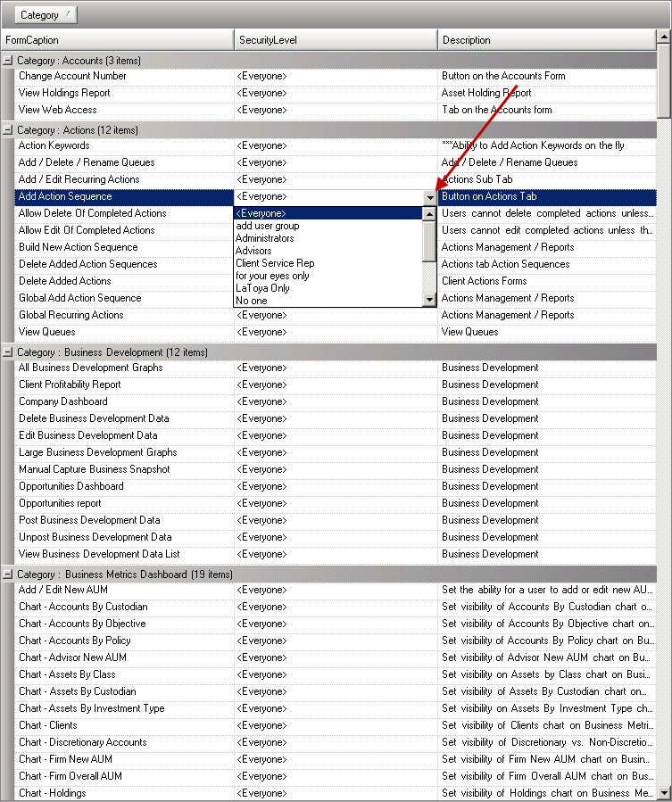Sort by the FormCaption column header

[x=118, y=40]
